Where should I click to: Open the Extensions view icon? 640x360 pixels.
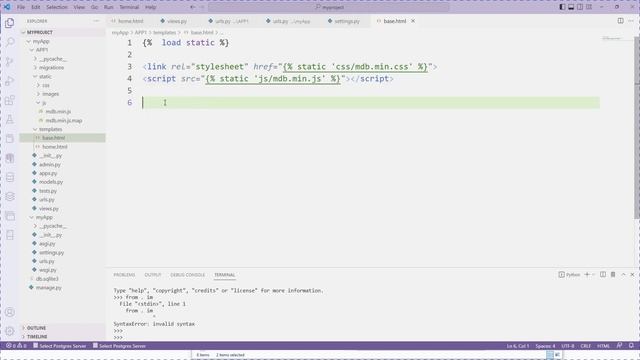(10, 100)
